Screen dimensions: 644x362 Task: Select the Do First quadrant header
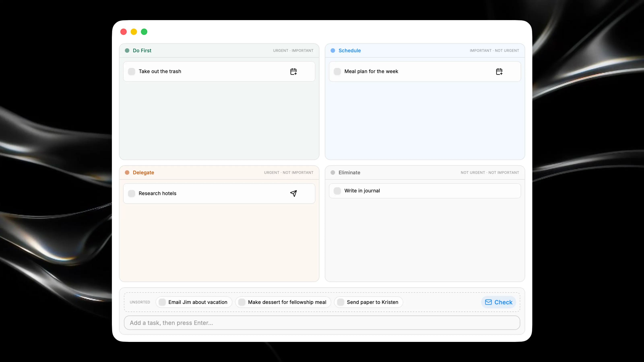pyautogui.click(x=219, y=50)
